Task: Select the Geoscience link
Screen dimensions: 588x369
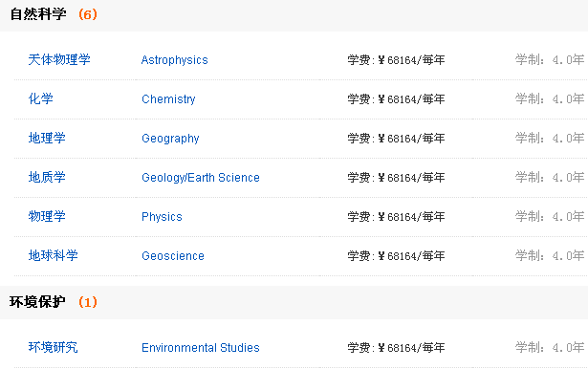Action: 173,256
